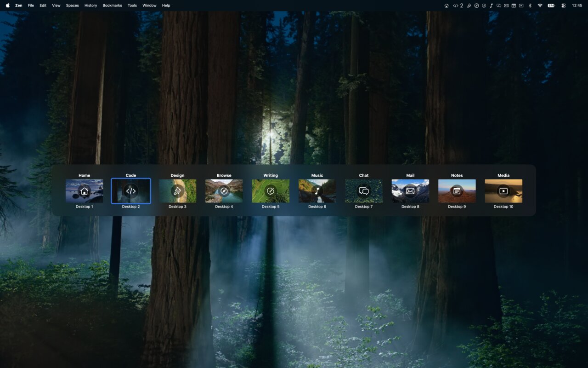This screenshot has height=368, width=588.
Task: Open the Bluetooth status icon
Action: click(x=530, y=6)
